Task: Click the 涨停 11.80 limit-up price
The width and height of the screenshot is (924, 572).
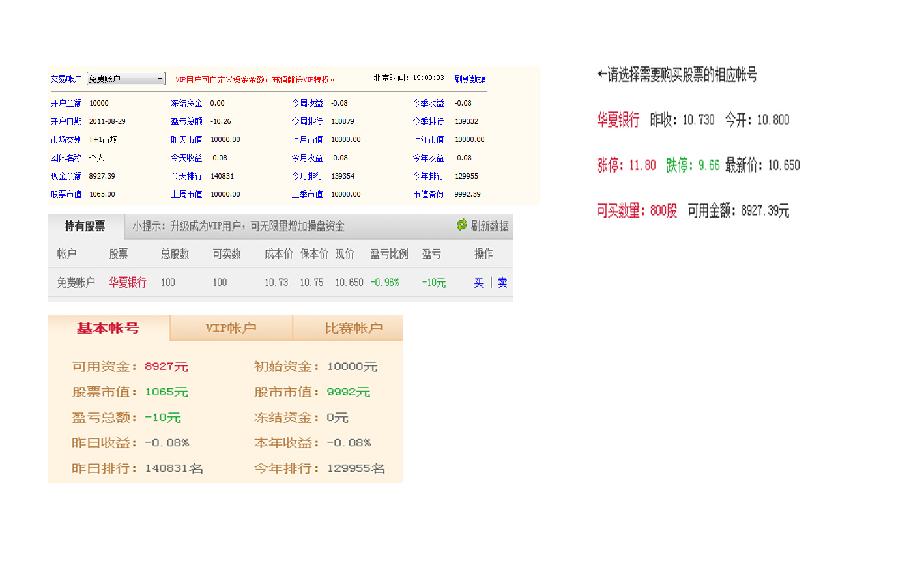Action: point(626,165)
